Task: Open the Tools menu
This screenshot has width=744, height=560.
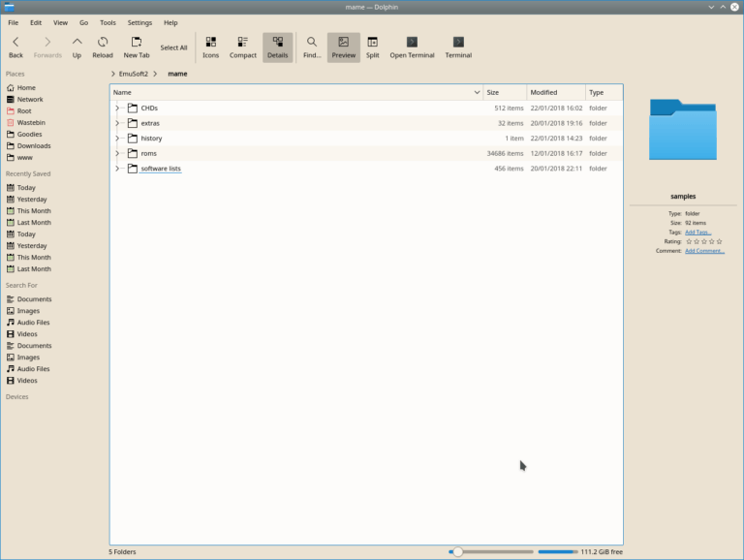Action: (x=108, y=22)
